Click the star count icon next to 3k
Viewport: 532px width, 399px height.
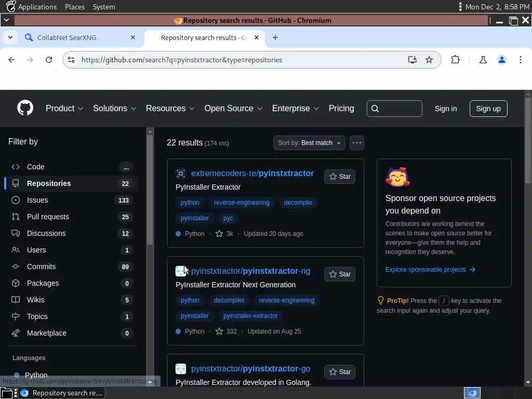point(219,234)
